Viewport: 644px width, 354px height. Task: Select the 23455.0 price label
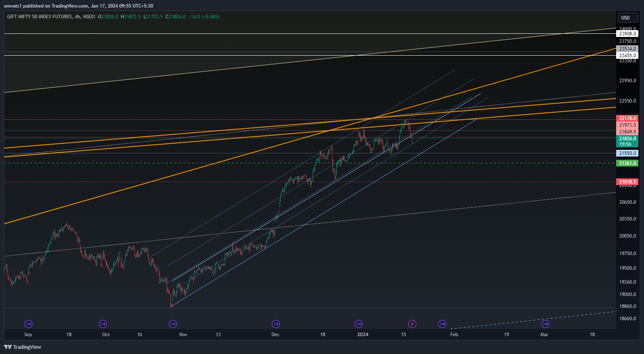pos(628,56)
